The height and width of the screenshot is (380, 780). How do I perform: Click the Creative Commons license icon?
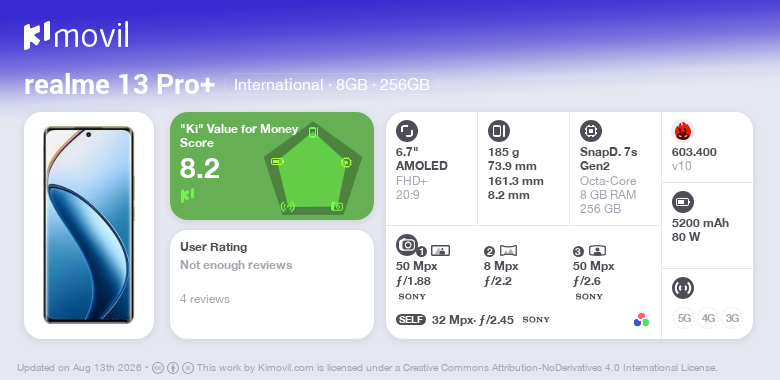point(158,368)
